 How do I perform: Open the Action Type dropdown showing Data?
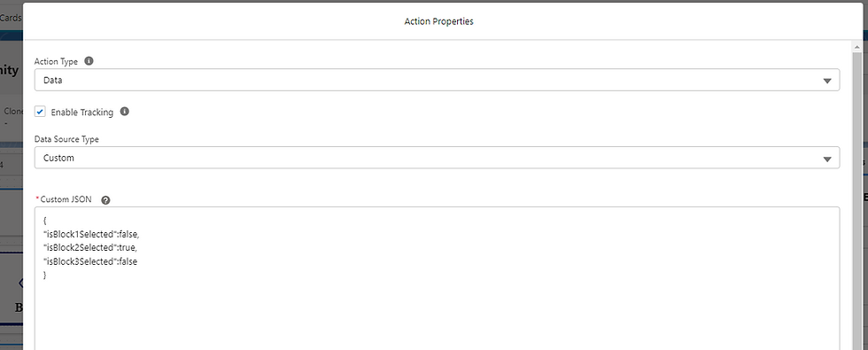437,80
